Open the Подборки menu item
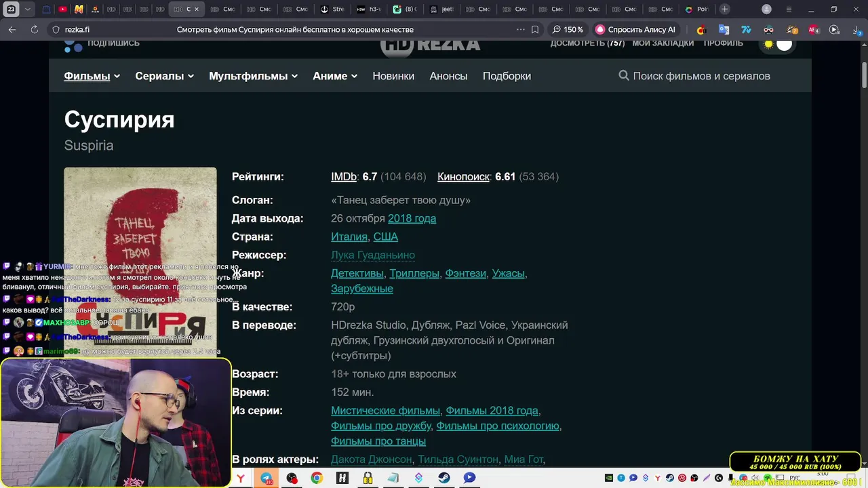Screen dimensions: 868x488 coord(507,76)
